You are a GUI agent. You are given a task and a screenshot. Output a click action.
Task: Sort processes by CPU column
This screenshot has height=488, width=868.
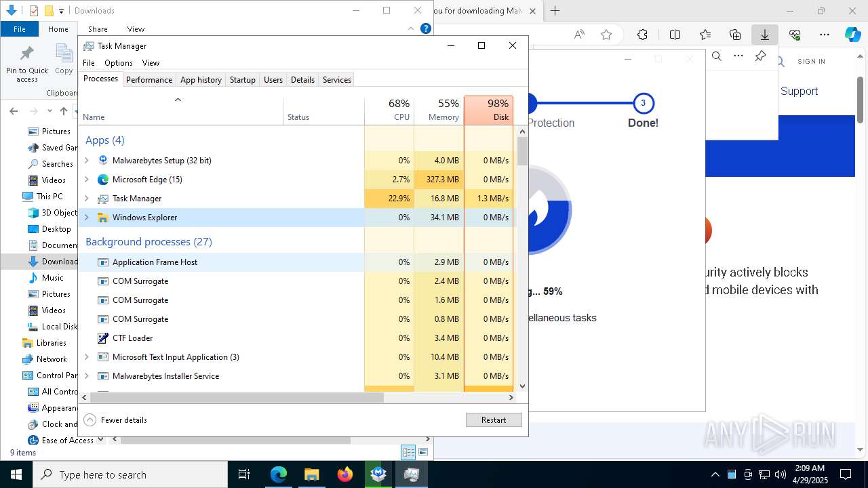pyautogui.click(x=389, y=110)
